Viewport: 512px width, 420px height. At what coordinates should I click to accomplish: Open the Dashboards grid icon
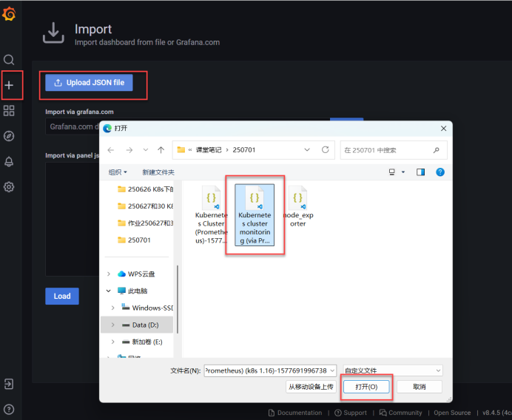coord(9,111)
